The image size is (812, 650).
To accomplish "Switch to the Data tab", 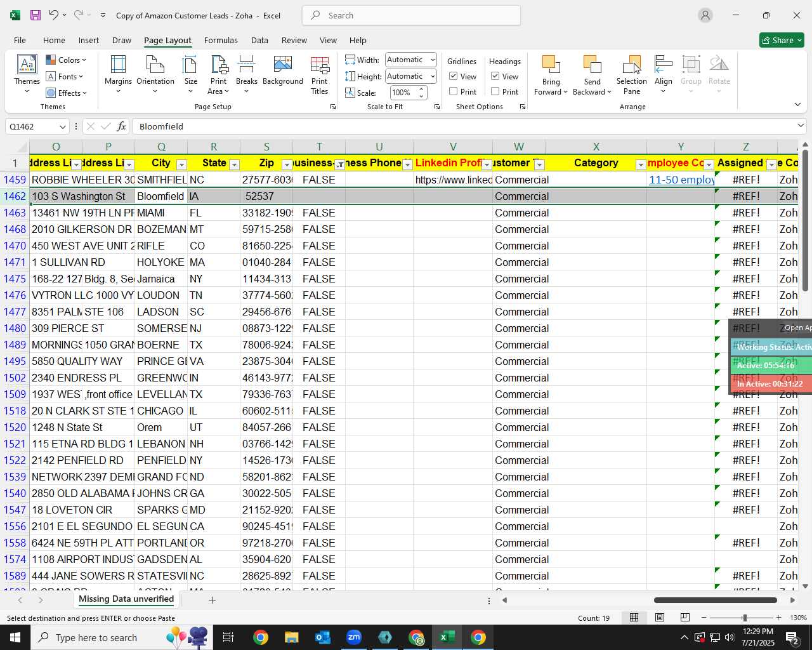I will coord(259,40).
